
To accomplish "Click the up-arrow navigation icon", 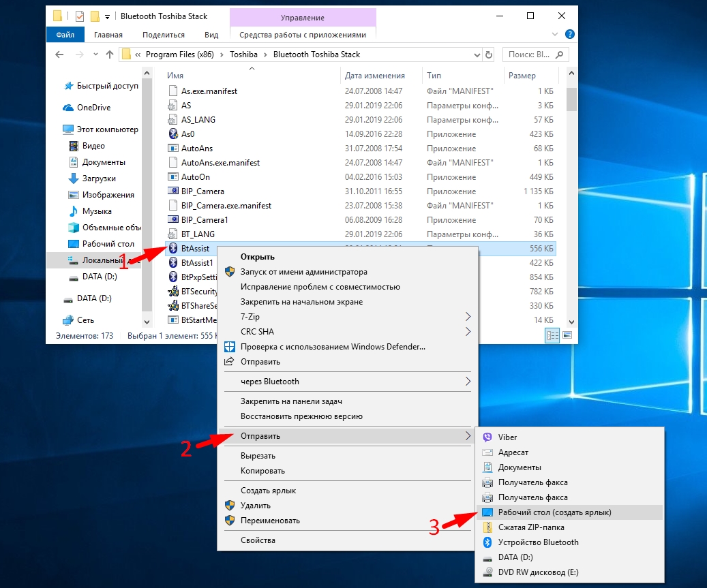I will click(x=109, y=55).
